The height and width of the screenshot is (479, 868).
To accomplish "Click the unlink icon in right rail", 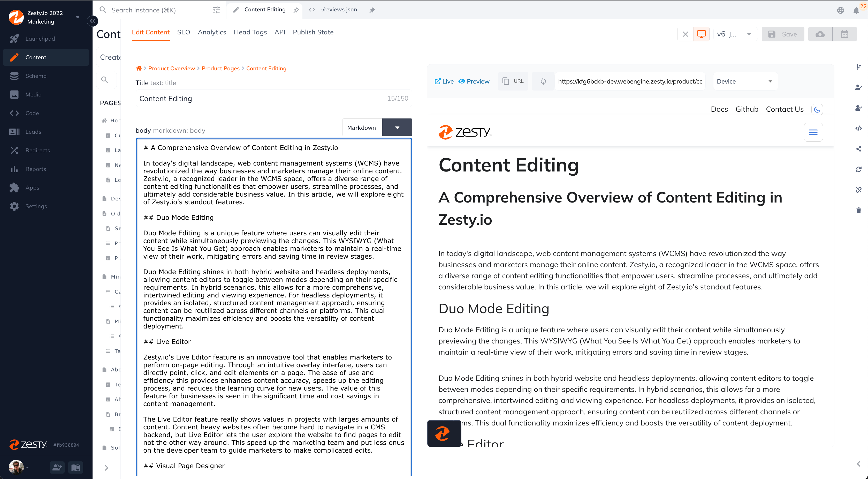I will [x=858, y=190].
